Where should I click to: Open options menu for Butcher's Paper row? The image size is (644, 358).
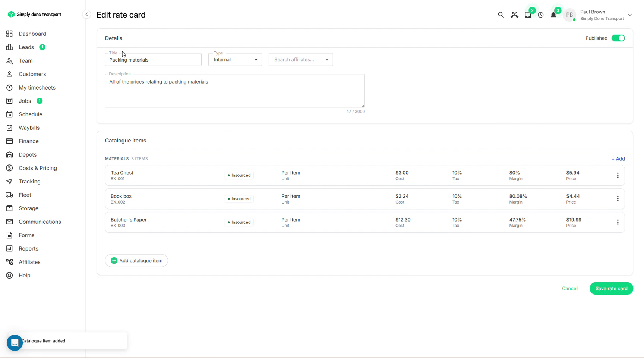pyautogui.click(x=618, y=222)
